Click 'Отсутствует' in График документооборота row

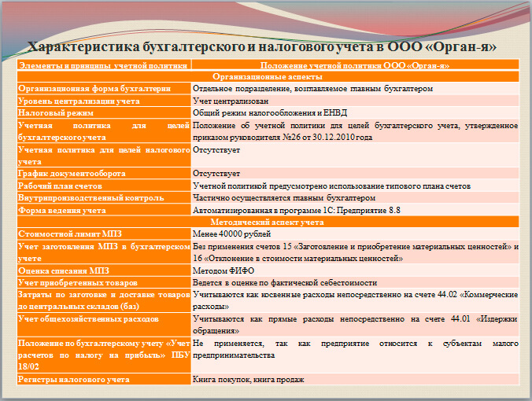pos(216,174)
